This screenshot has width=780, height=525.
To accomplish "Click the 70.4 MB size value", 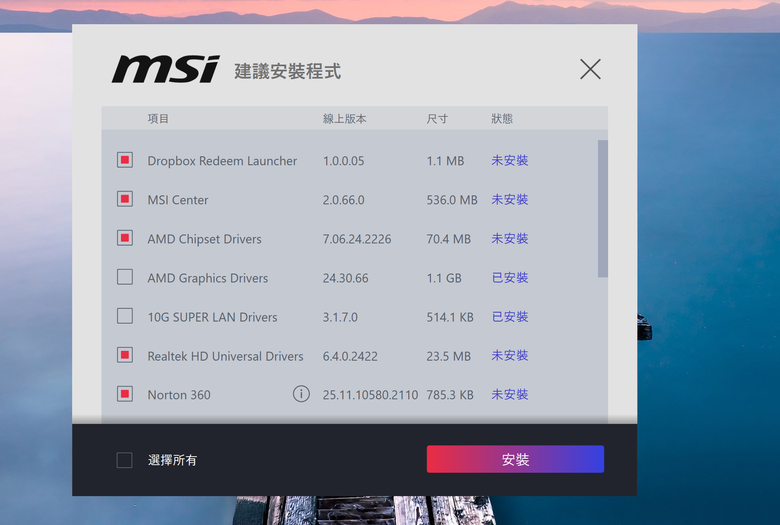I will (x=448, y=239).
